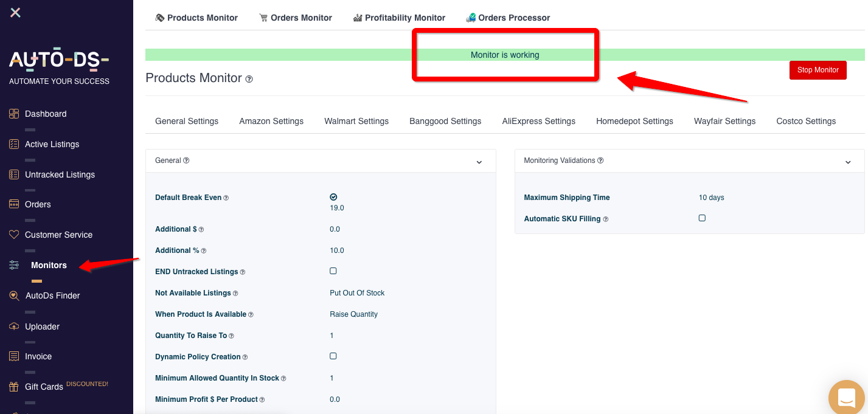Click help icon next to Minimum Profit $ Per Product
The height and width of the screenshot is (414, 868).
click(x=262, y=400)
